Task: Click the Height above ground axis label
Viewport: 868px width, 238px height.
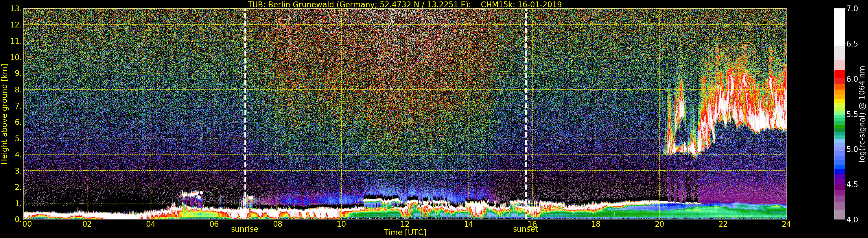Action: click(4, 114)
